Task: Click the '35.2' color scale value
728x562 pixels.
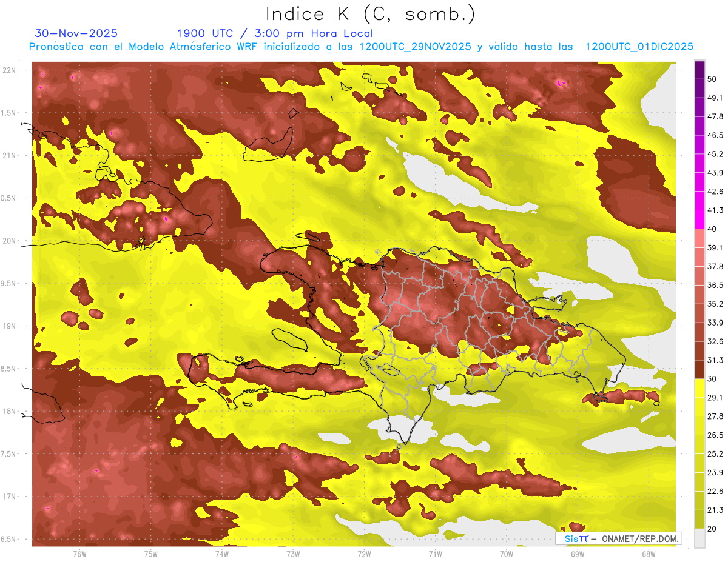Action: click(715, 304)
